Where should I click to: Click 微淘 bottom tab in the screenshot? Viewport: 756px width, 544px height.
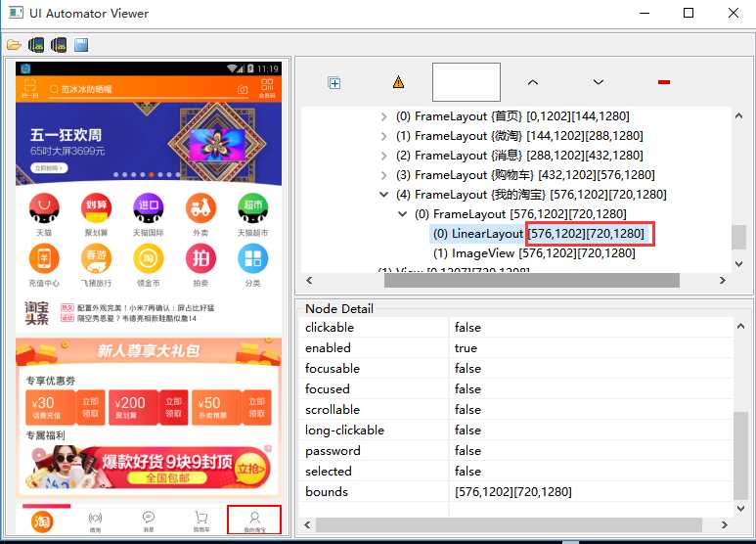tap(95, 521)
